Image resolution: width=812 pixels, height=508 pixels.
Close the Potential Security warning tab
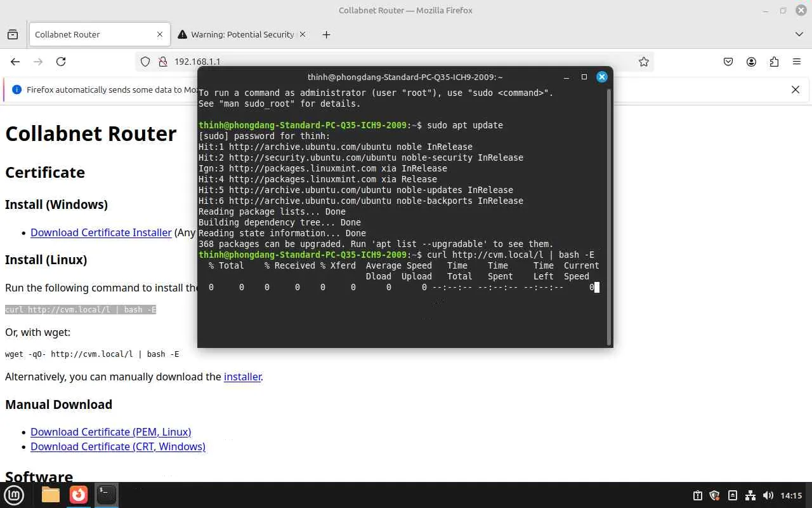click(x=302, y=34)
